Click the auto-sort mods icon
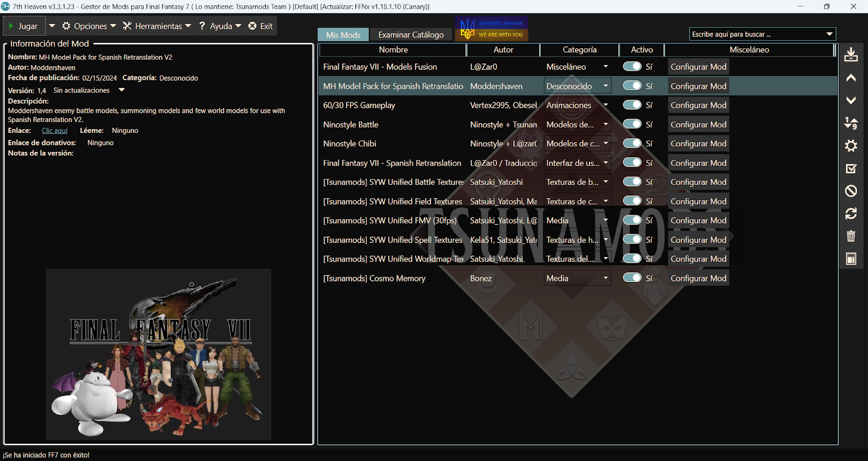 coord(851,123)
